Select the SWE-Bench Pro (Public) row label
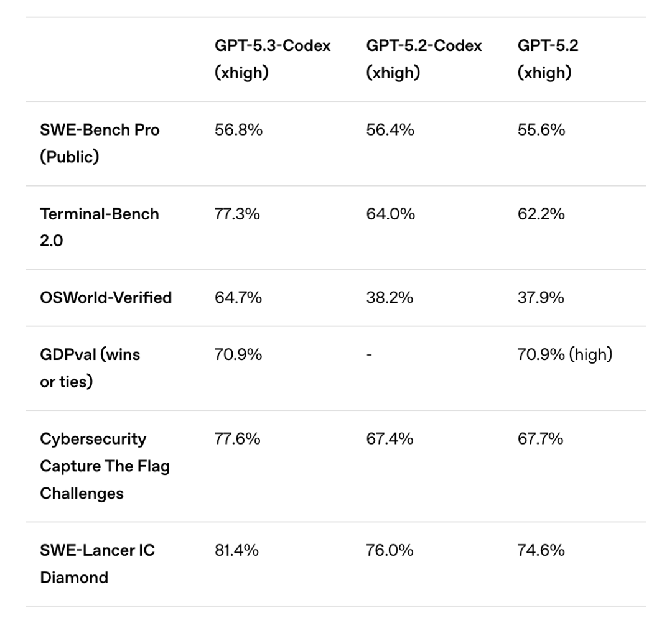 click(x=100, y=143)
